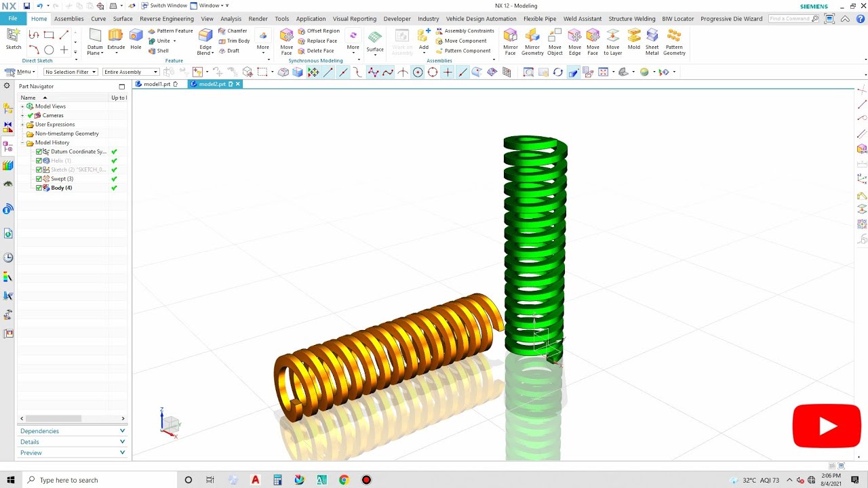868x488 pixels.
Task: Start a new Sketch from the ribbon
Action: (14, 39)
